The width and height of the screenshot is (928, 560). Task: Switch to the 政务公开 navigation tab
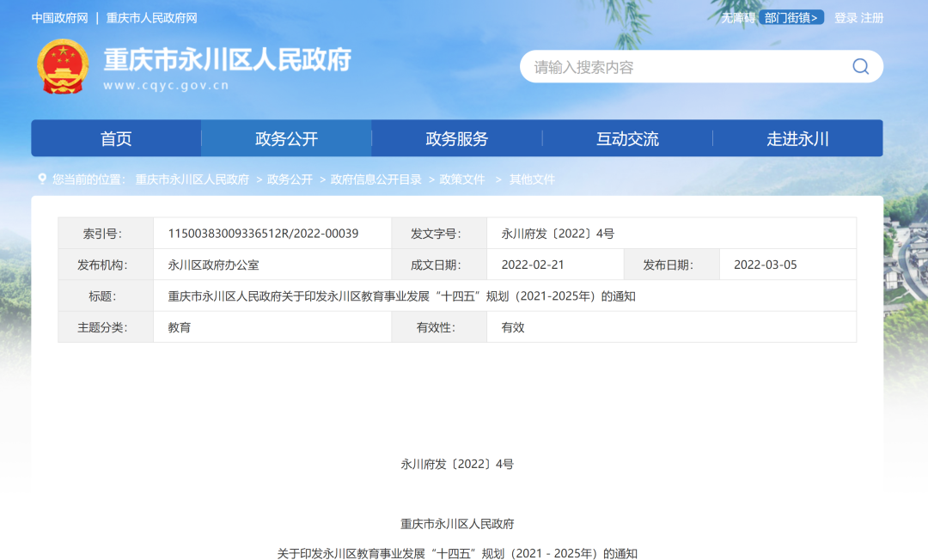[x=285, y=137]
